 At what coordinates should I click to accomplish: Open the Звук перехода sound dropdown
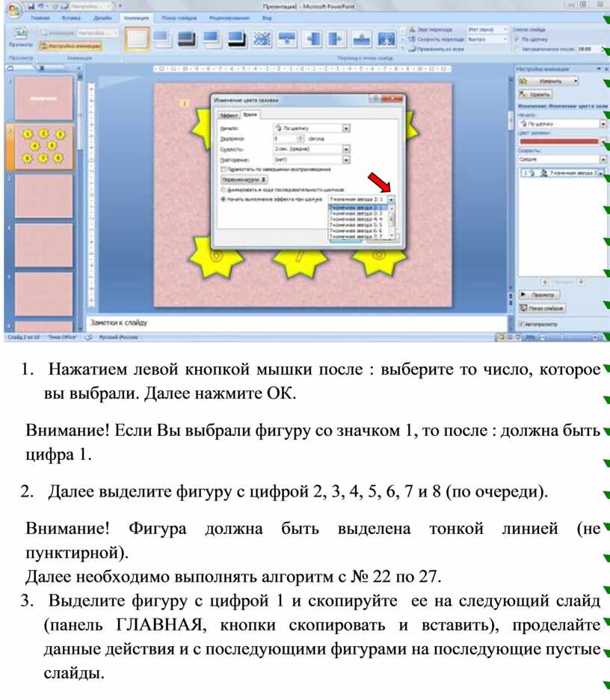[x=505, y=29]
